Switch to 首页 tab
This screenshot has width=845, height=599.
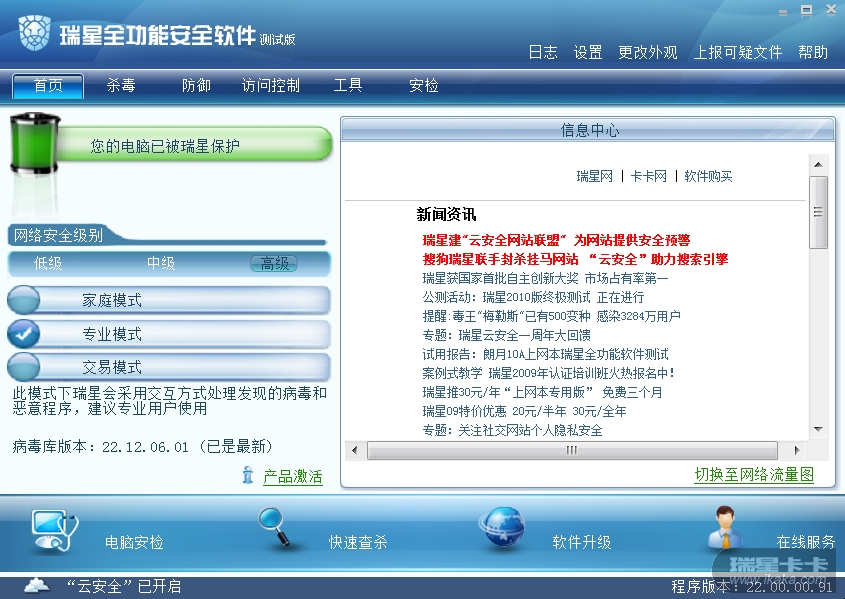pyautogui.click(x=48, y=86)
